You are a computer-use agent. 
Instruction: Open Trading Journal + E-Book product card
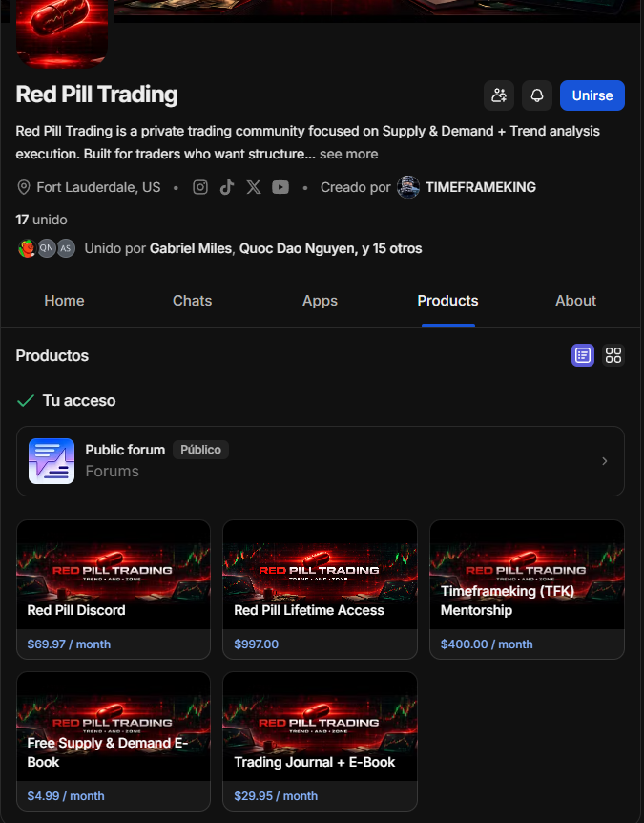click(x=320, y=741)
